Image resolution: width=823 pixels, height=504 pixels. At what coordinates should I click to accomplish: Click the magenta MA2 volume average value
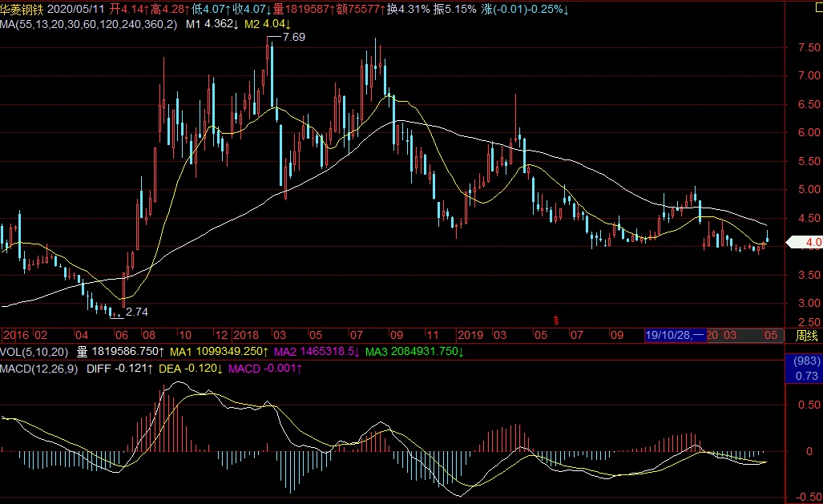click(x=316, y=352)
